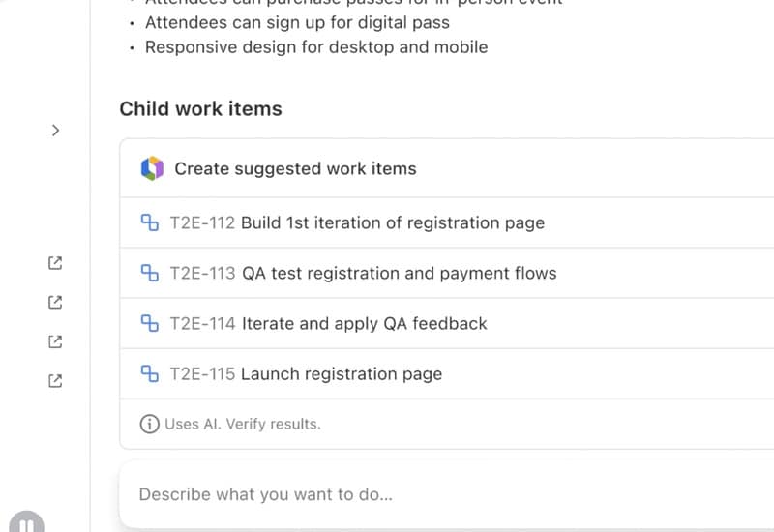Click the bottom external-link icon in sidebar

click(55, 381)
